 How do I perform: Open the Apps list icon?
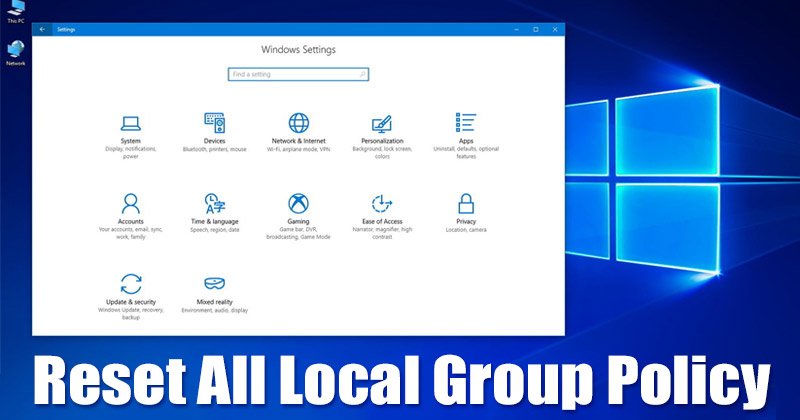466,122
